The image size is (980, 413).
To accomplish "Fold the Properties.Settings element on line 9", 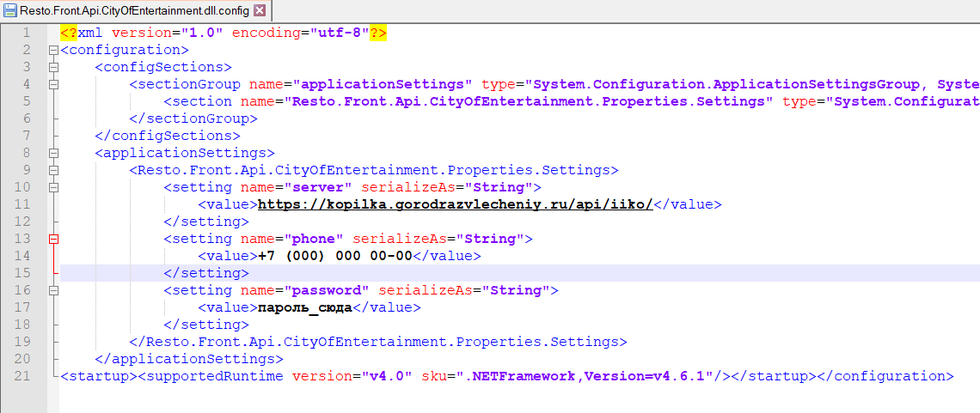I will pos(53,170).
